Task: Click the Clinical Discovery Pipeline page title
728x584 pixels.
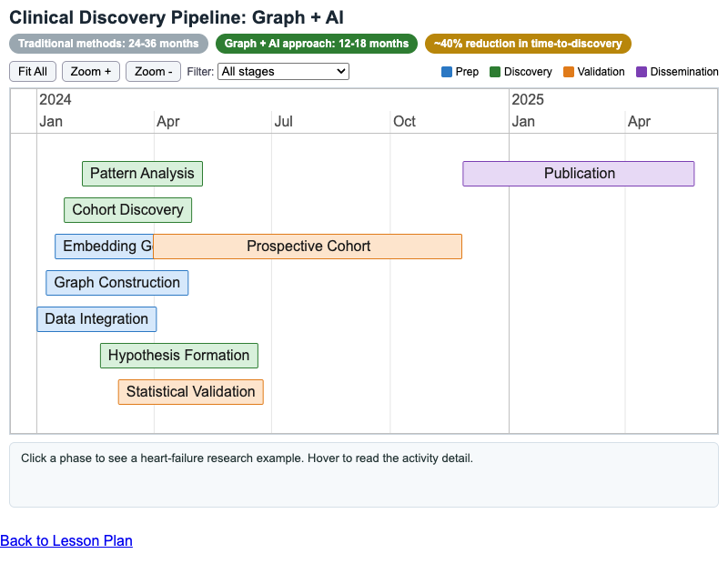Action: click(x=177, y=17)
